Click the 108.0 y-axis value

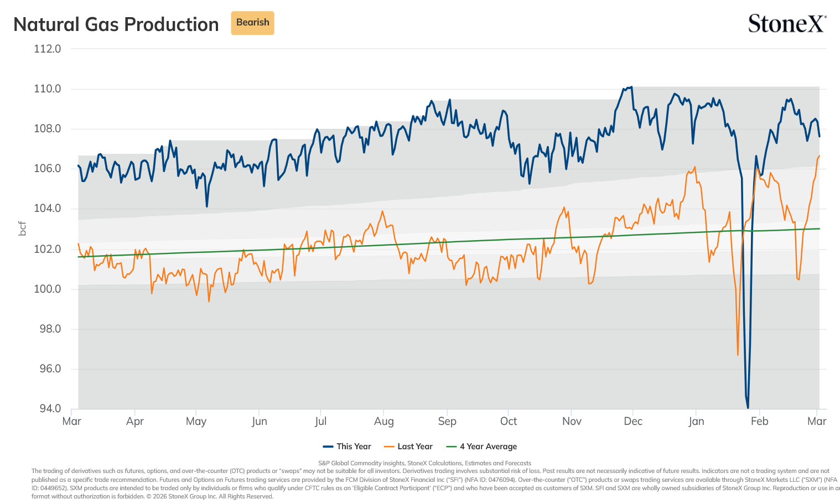click(x=48, y=129)
